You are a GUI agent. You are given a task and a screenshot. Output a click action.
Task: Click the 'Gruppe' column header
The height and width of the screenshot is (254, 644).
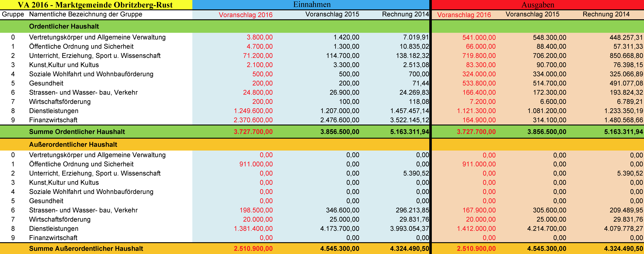[x=13, y=14]
